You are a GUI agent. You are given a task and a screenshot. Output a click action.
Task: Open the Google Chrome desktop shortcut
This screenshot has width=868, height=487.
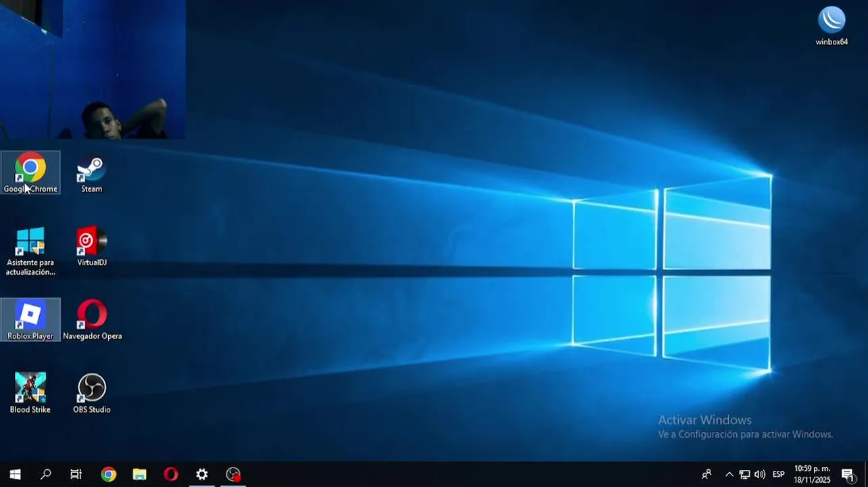(30, 172)
